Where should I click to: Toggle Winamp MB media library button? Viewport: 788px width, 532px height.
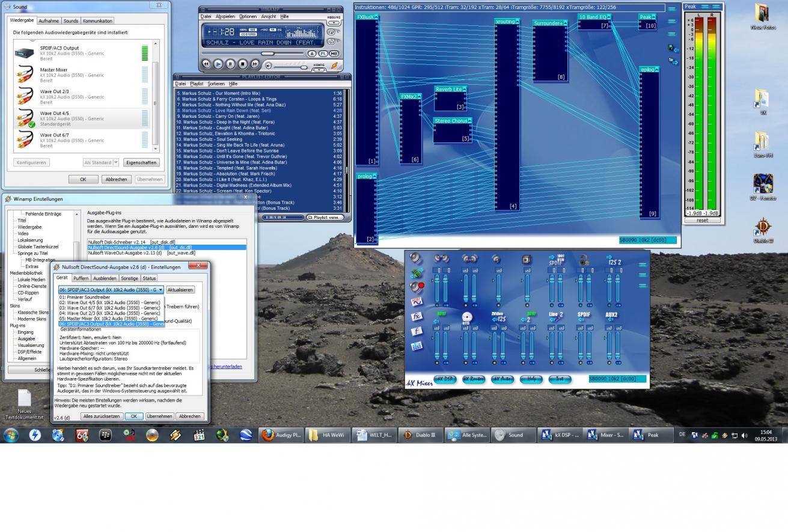point(334,54)
